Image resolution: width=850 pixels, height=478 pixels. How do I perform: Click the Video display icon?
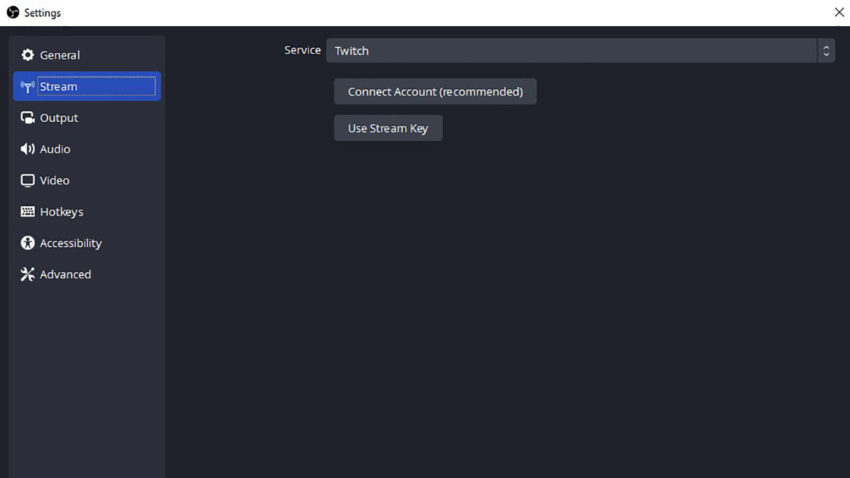[27, 180]
